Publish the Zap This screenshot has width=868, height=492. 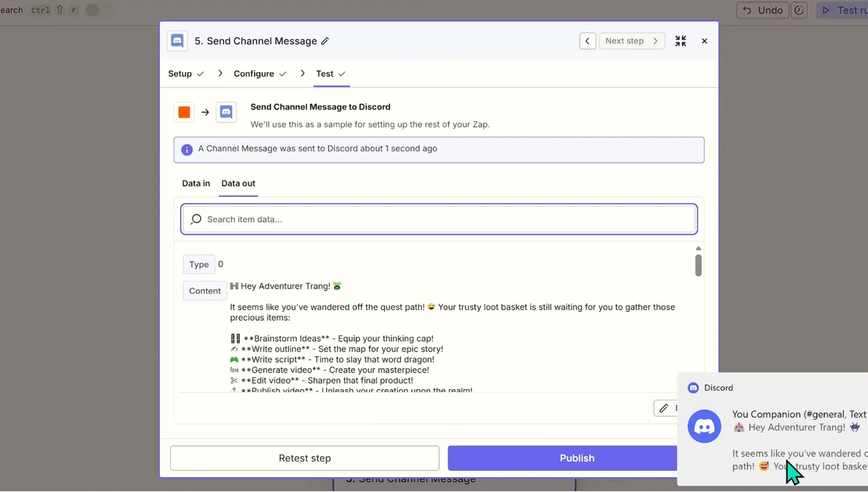coord(562,459)
